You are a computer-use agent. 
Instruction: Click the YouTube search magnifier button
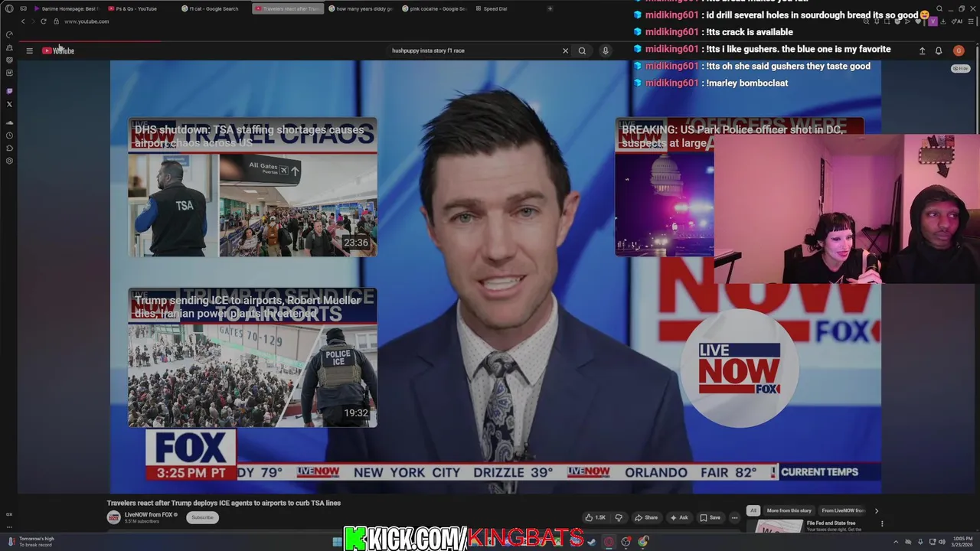coord(582,51)
